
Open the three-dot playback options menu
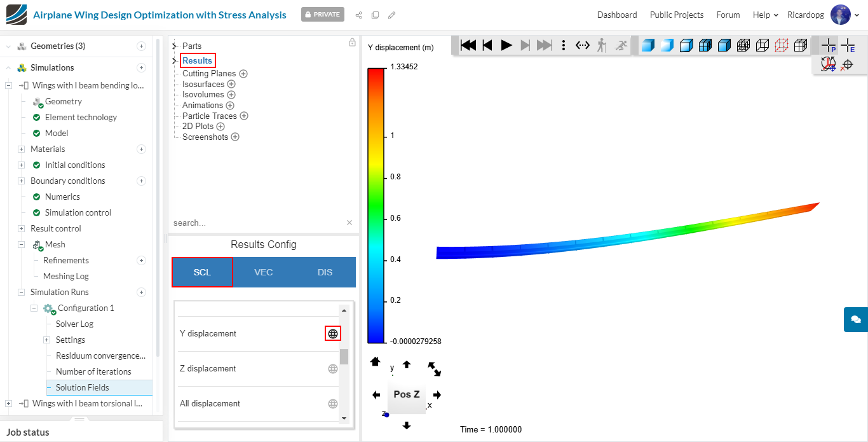(564, 45)
